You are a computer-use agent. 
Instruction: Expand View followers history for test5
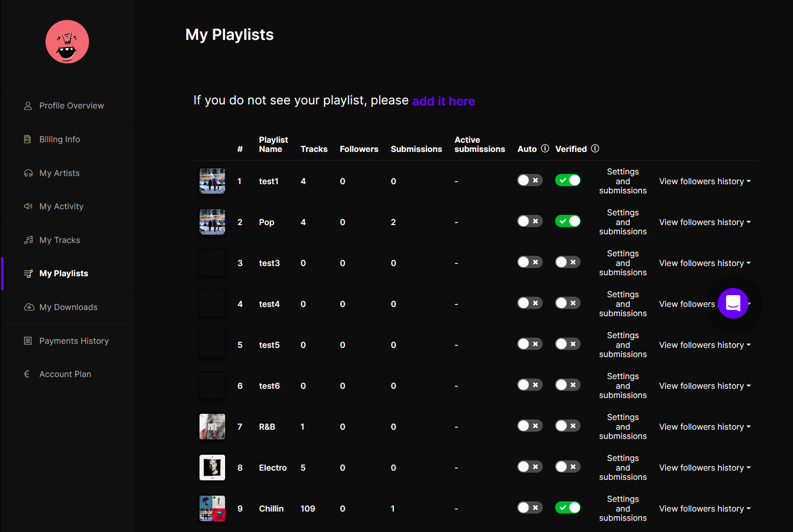coord(705,345)
